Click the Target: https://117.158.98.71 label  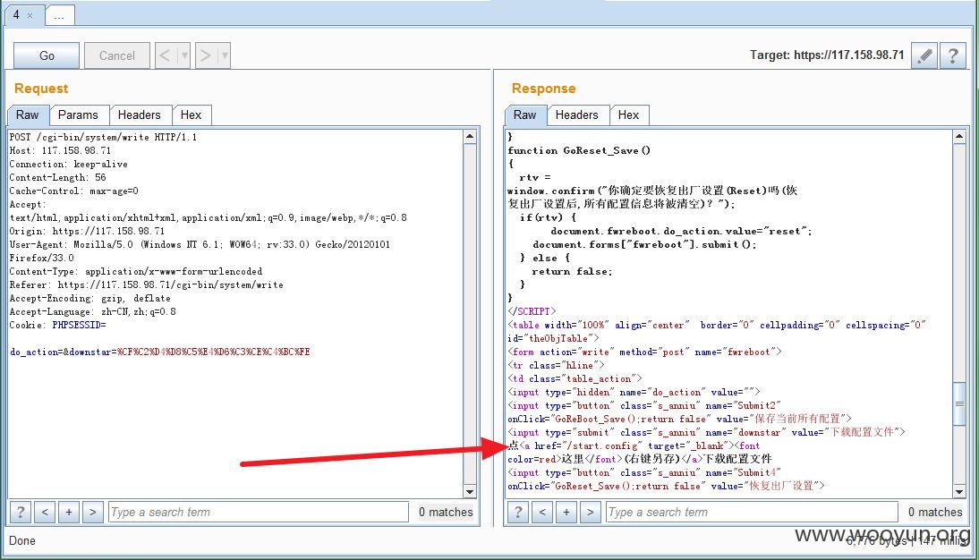pos(827,55)
